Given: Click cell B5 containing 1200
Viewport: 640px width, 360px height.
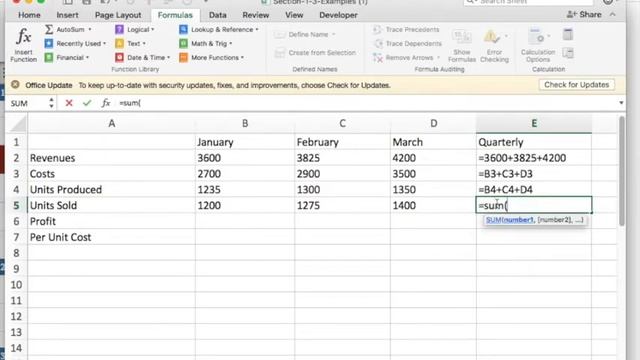Looking at the screenshot, I should 245,205.
